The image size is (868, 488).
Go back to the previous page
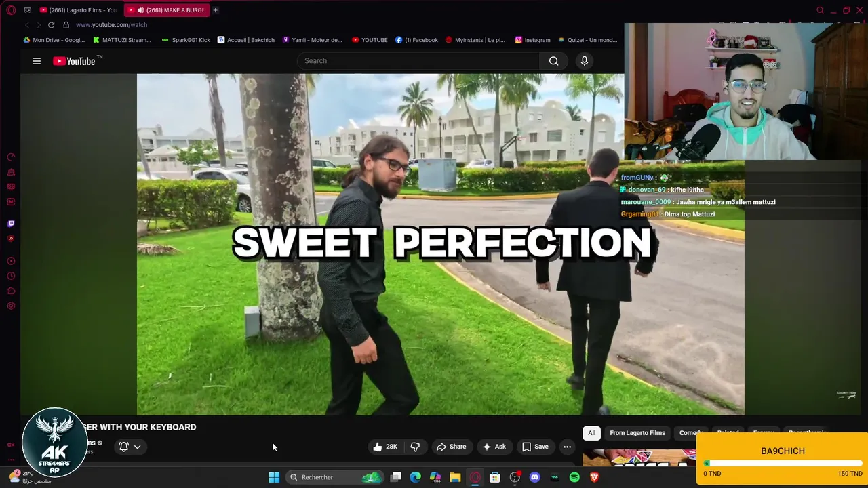tap(26, 25)
